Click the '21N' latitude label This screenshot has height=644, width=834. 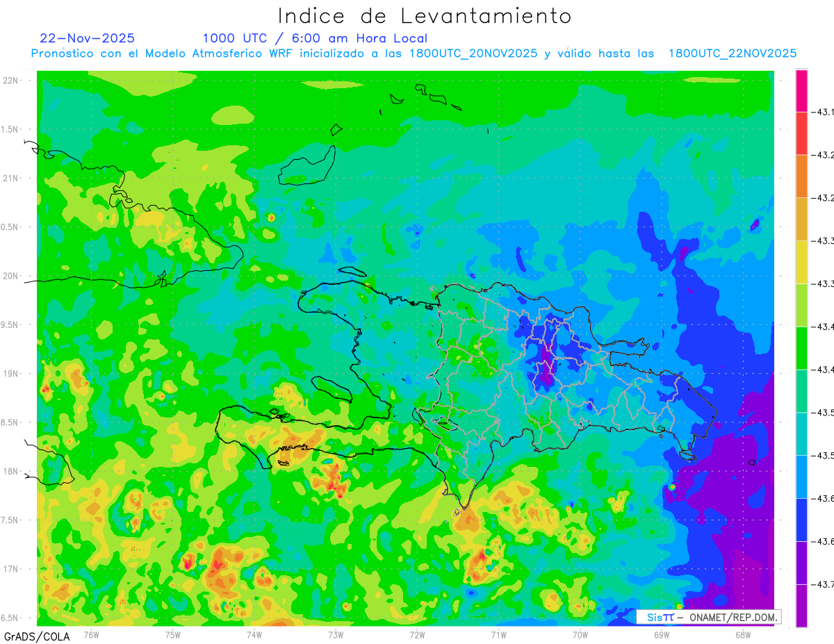pos(10,178)
